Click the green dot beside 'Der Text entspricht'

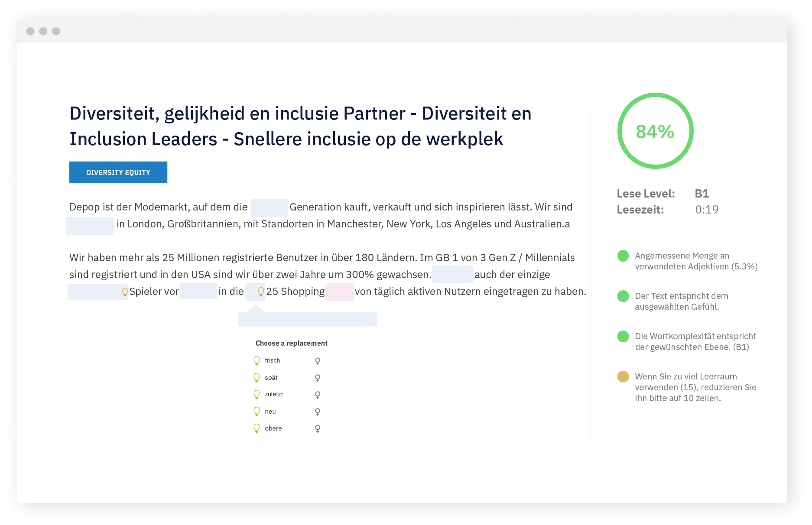tap(623, 296)
